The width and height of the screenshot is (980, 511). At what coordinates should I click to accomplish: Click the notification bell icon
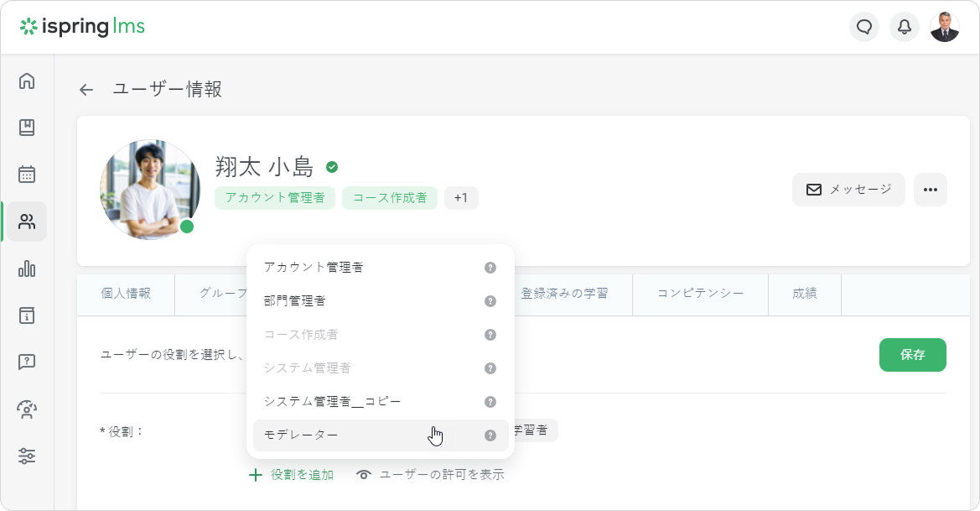pos(905,27)
